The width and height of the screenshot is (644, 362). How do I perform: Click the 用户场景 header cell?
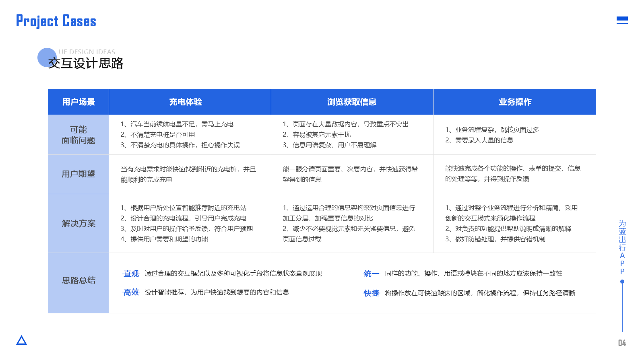[78, 102]
